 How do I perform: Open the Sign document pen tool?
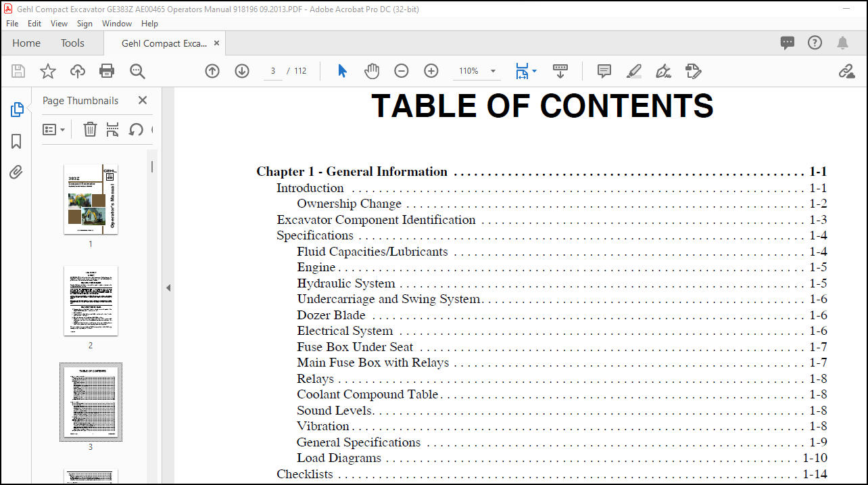[x=663, y=71]
